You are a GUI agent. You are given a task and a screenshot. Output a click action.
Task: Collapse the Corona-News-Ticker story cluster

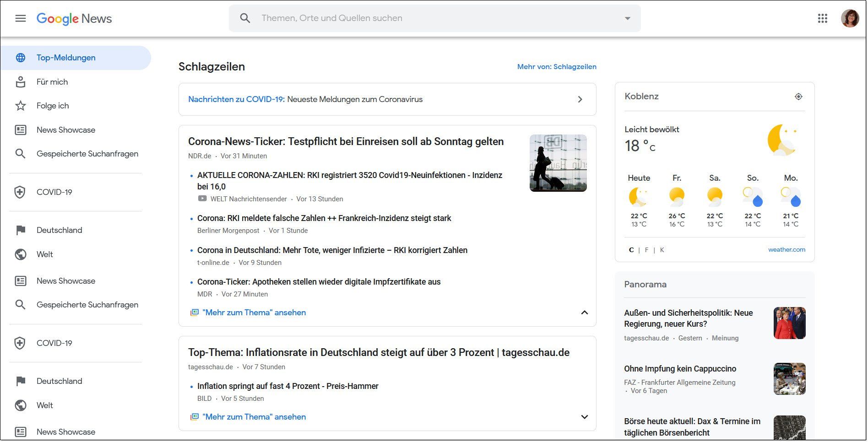click(x=584, y=313)
